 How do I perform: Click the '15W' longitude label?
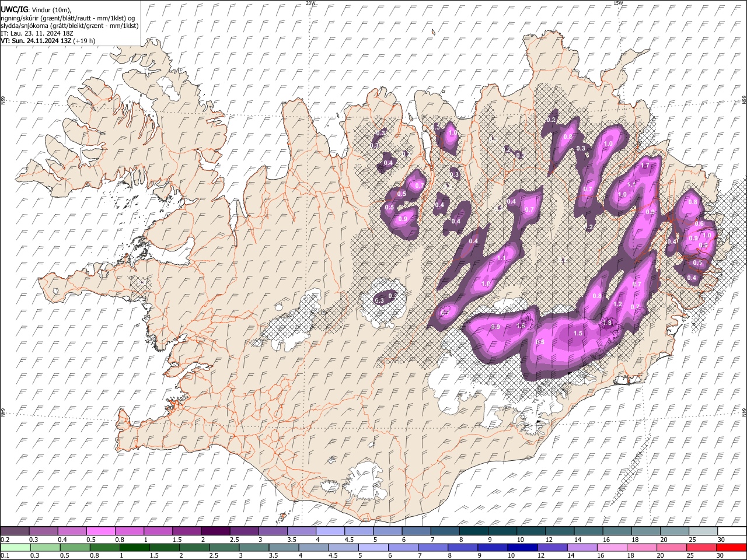[619, 3]
